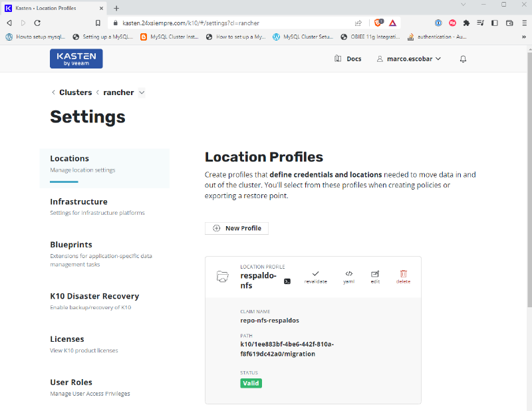
Task: Reload the Kasten page
Action: (37, 23)
